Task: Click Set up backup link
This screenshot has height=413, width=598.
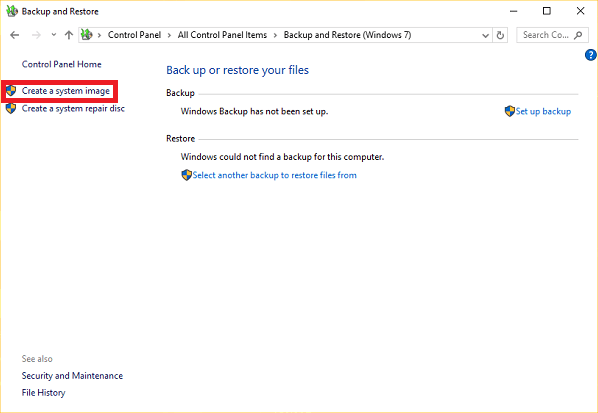Action: (543, 111)
